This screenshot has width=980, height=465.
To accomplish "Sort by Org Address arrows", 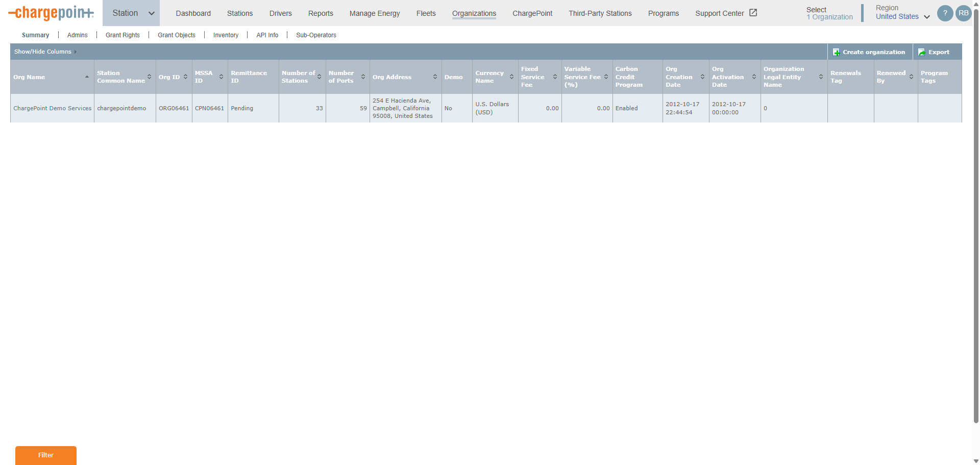I will pos(435,77).
